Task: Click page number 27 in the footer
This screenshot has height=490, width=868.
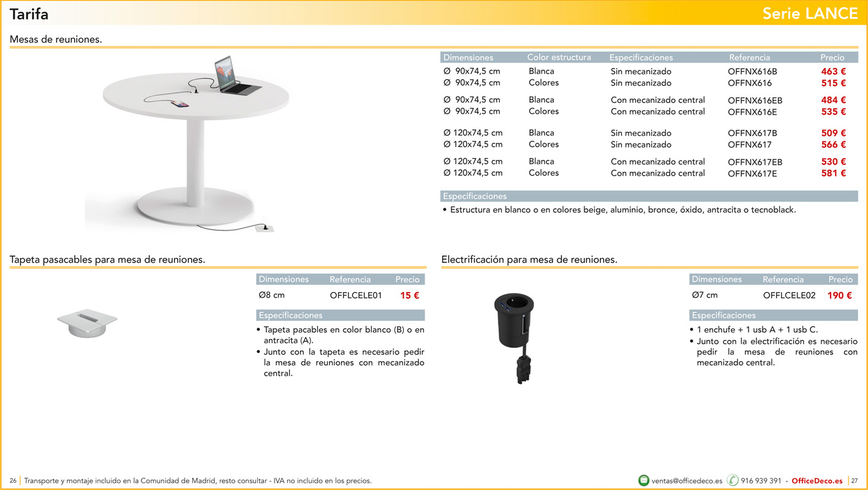Action: click(x=855, y=481)
